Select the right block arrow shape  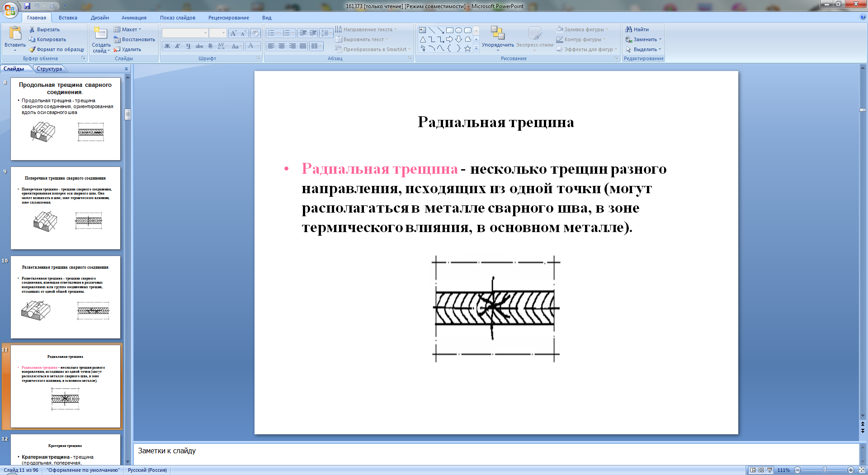point(449,39)
